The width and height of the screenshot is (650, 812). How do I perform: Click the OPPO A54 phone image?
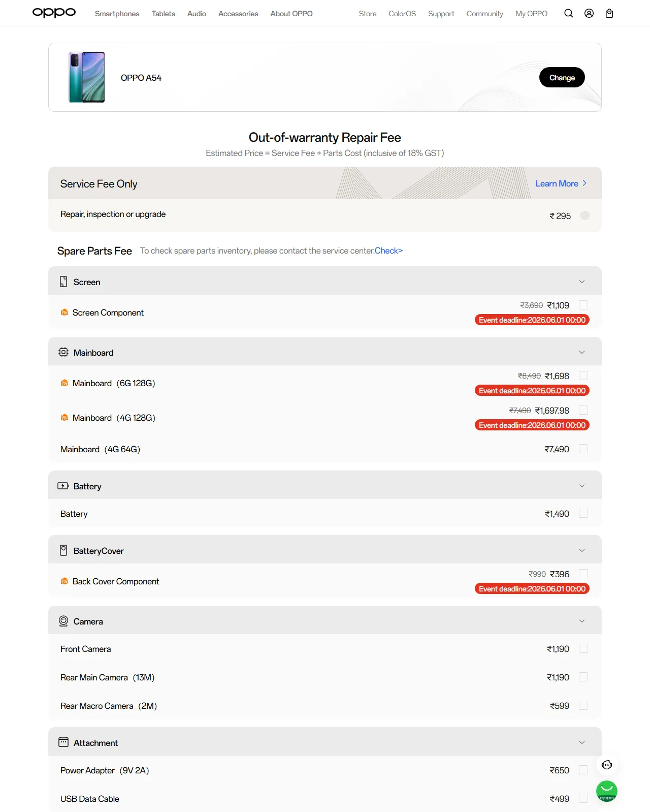click(x=87, y=77)
